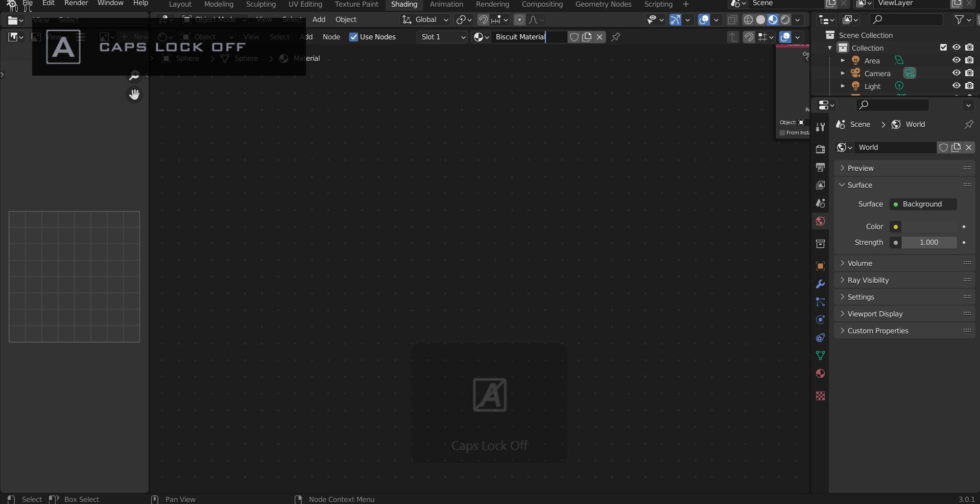Open the Material properties tab

[x=820, y=373]
